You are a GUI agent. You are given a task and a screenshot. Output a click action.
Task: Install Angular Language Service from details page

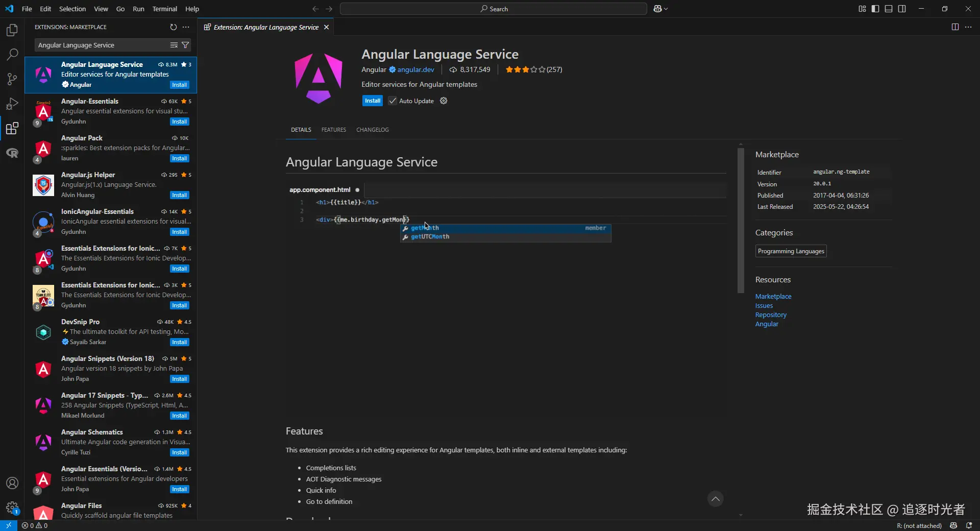coord(373,101)
